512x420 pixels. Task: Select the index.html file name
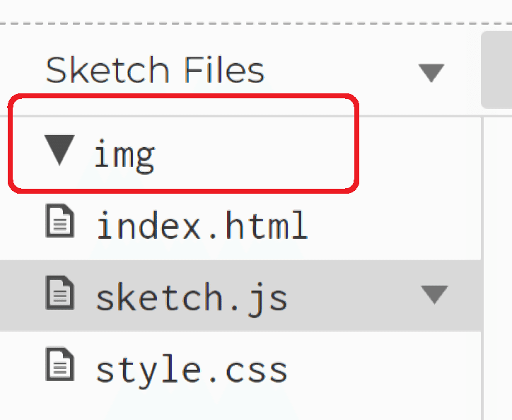click(x=202, y=226)
